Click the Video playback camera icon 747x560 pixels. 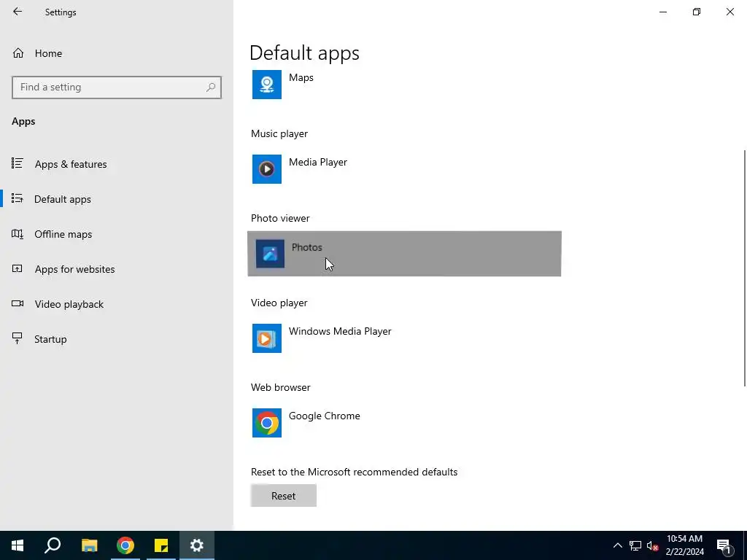[18, 303]
